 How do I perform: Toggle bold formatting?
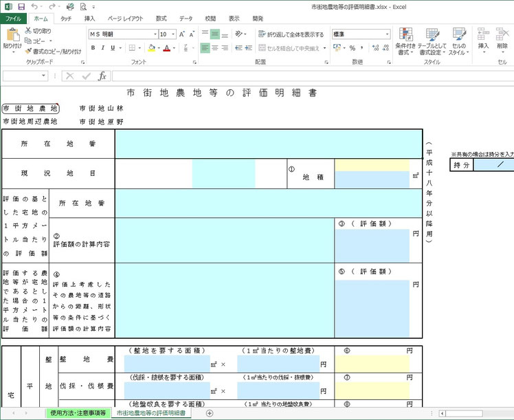tap(93, 48)
